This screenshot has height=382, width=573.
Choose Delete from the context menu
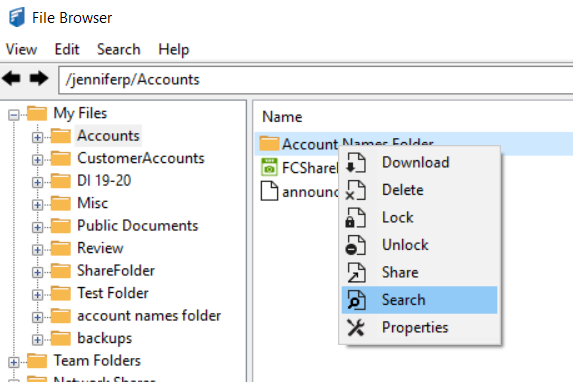tap(420, 190)
